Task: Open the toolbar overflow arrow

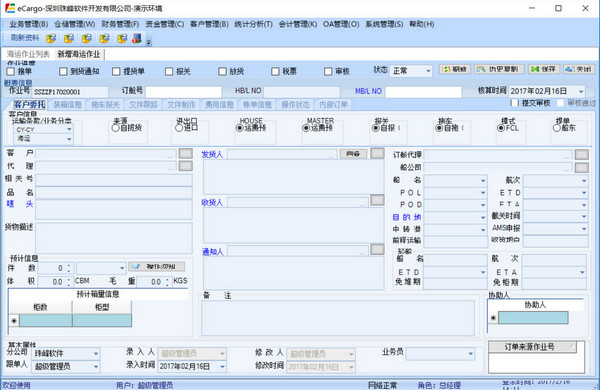Action: point(149,41)
